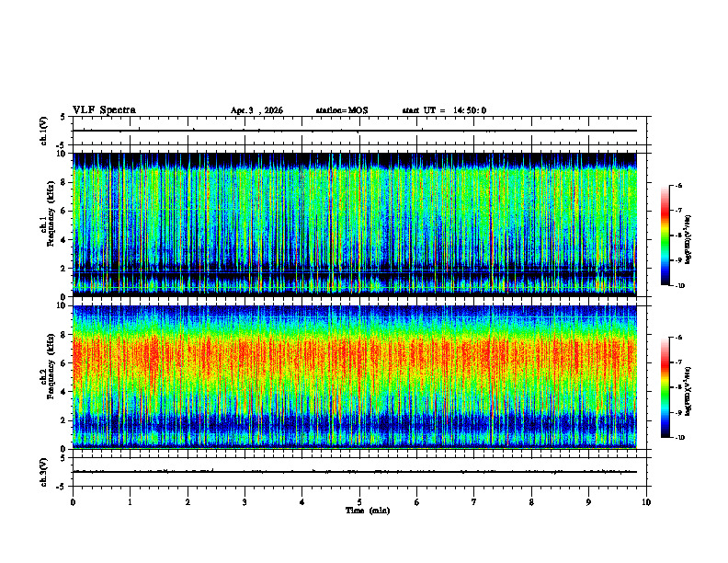Select the ch.2 "Frequency (kHz)" axis label
Viewport: 728px width, 563px height.
[x=51, y=366]
